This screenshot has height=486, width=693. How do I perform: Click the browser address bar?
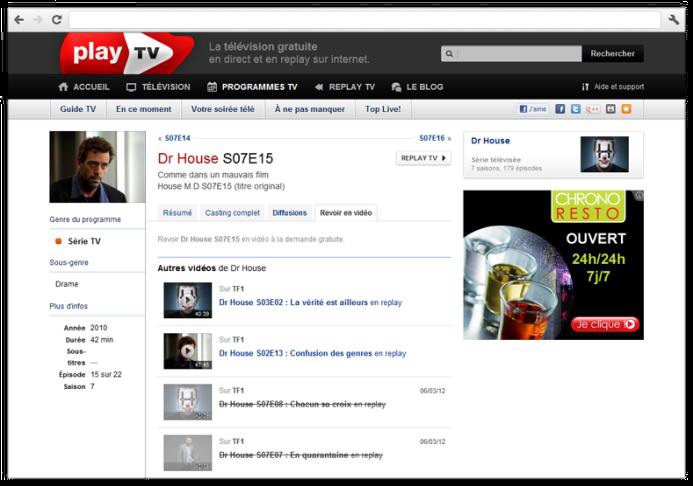pos(365,20)
